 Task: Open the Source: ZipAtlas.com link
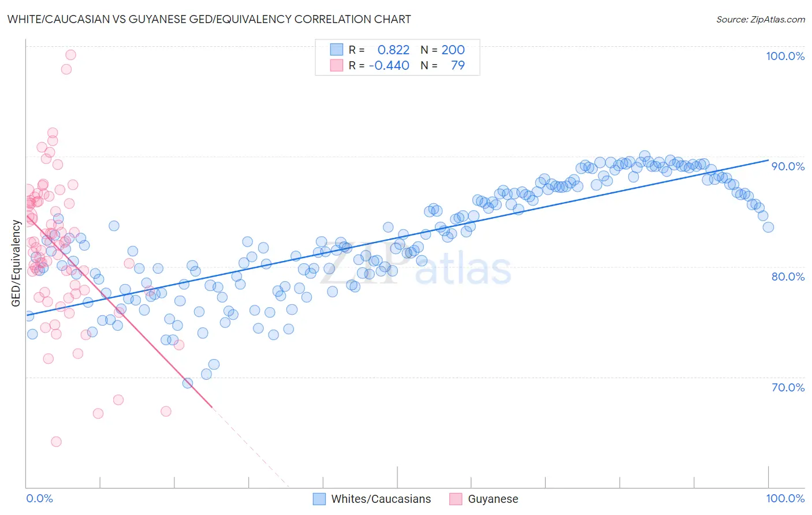(x=761, y=19)
